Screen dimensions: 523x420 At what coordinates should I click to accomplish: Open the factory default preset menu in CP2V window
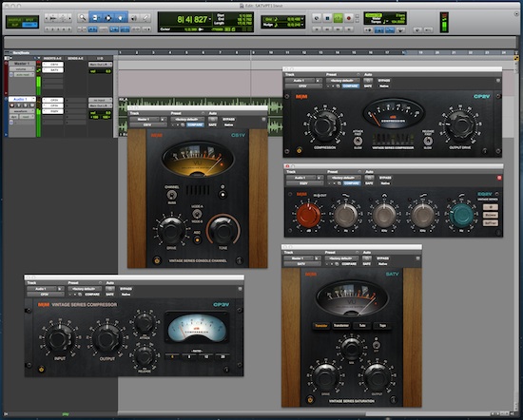[x=343, y=81]
